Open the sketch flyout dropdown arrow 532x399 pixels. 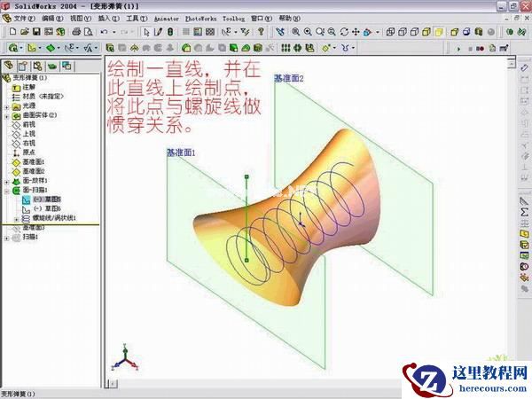click(40, 48)
